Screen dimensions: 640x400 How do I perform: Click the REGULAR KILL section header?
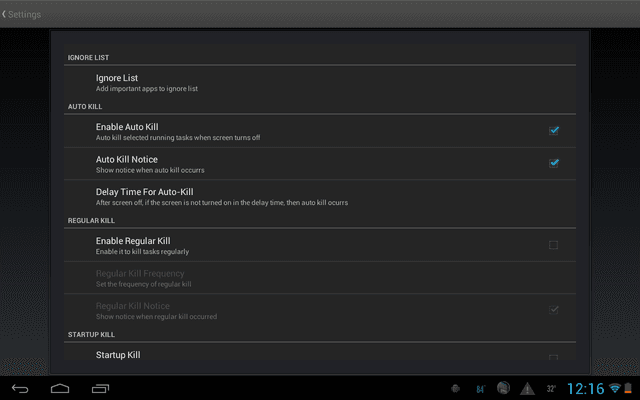91,220
